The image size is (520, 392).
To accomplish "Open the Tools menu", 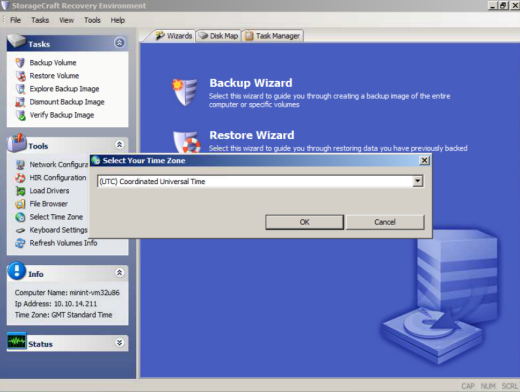I will point(92,20).
